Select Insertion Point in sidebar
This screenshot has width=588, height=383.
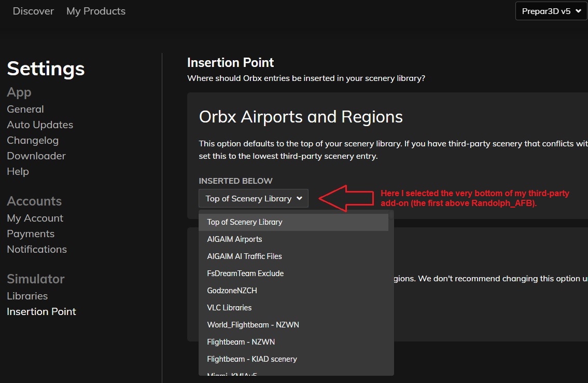coord(41,312)
